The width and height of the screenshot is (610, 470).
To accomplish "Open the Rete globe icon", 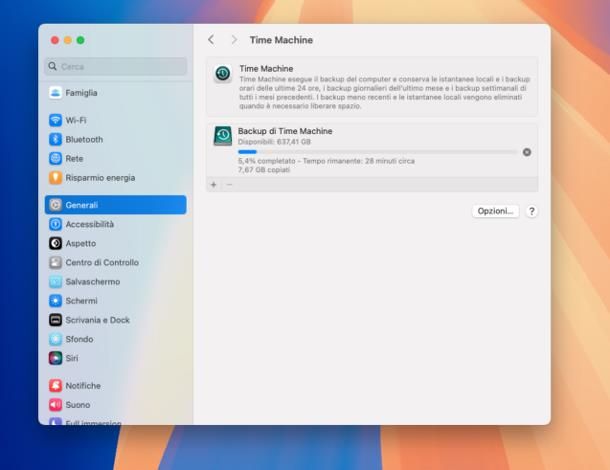I will (x=55, y=158).
